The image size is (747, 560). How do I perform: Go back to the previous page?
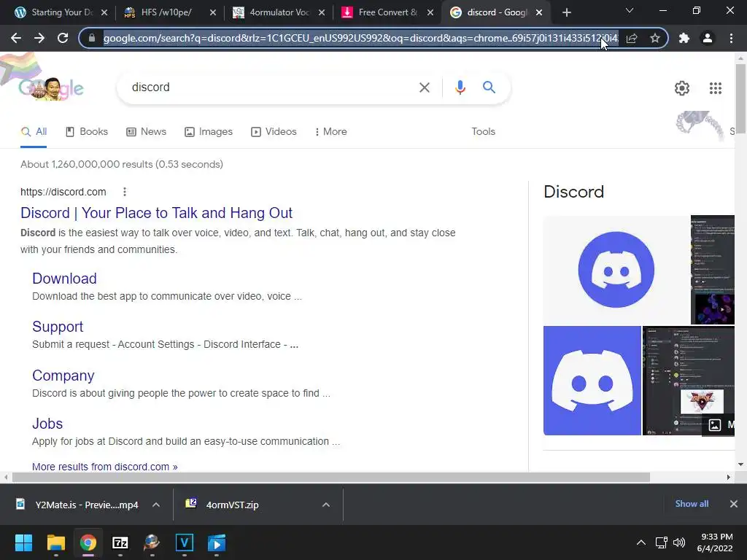pos(16,38)
